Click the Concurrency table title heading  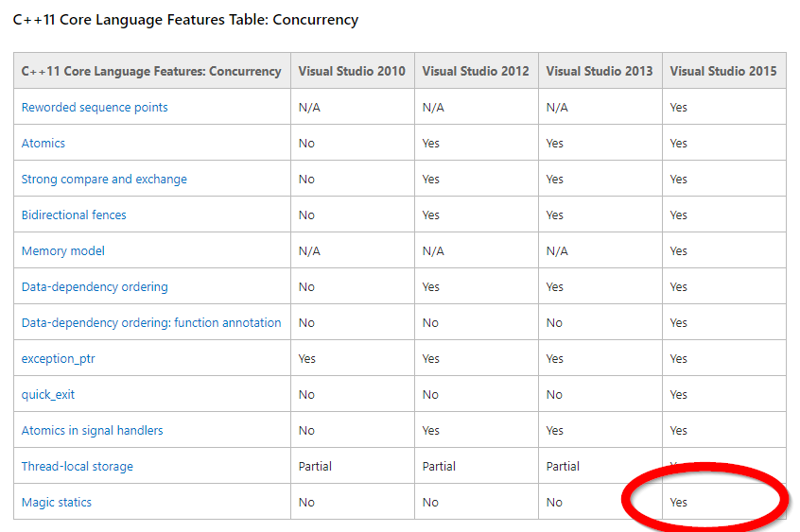(185, 20)
